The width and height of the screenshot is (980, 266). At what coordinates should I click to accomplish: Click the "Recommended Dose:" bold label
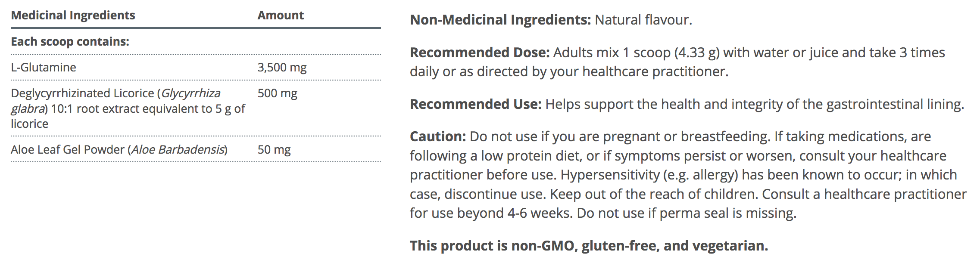pos(480,53)
